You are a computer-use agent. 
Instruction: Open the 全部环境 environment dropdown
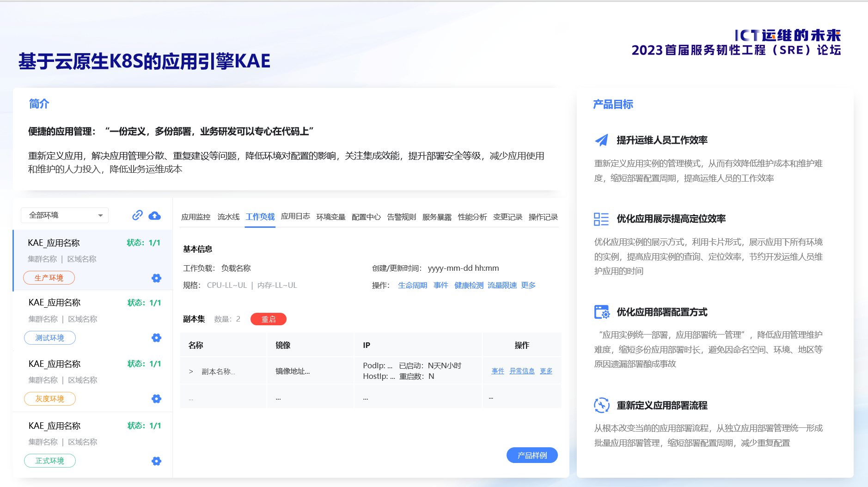[65, 215]
